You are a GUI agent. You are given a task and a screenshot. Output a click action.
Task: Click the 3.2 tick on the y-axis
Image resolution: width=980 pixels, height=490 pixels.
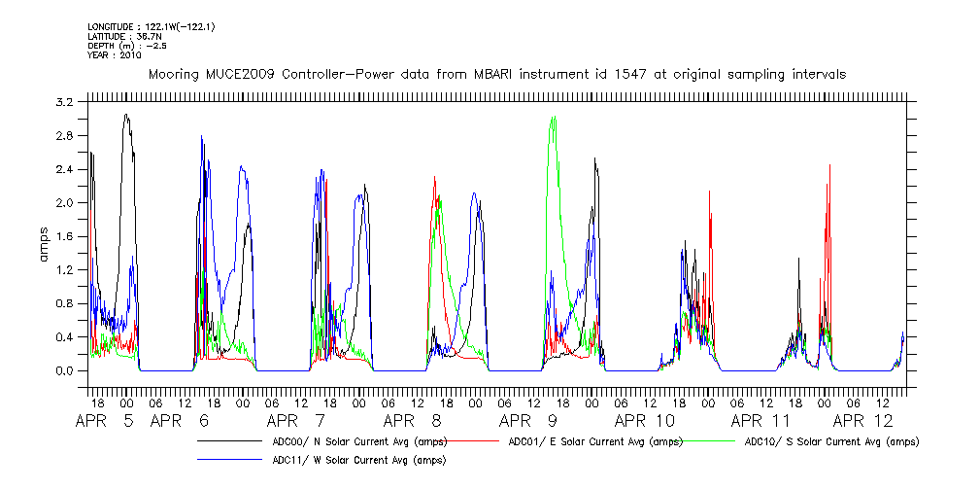pyautogui.click(x=66, y=102)
